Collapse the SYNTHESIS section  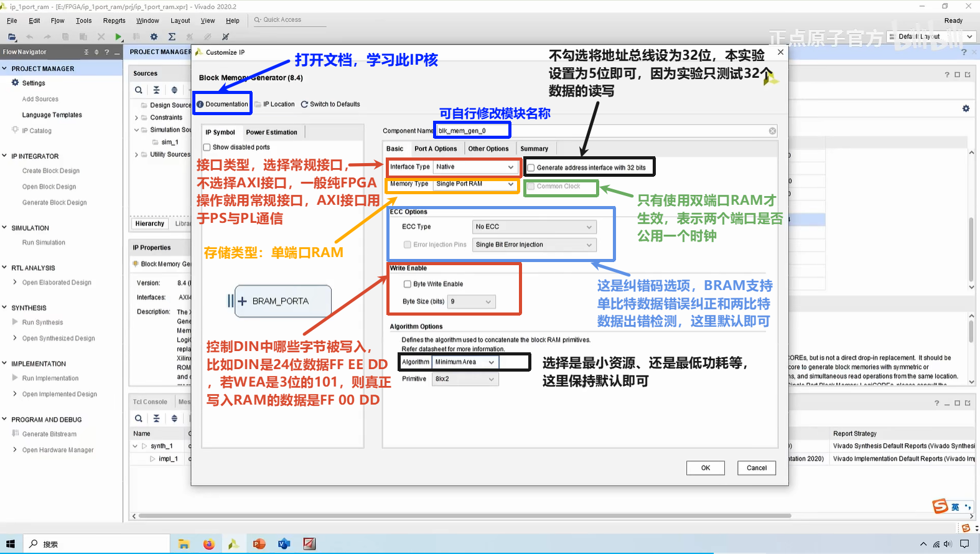click(5, 308)
